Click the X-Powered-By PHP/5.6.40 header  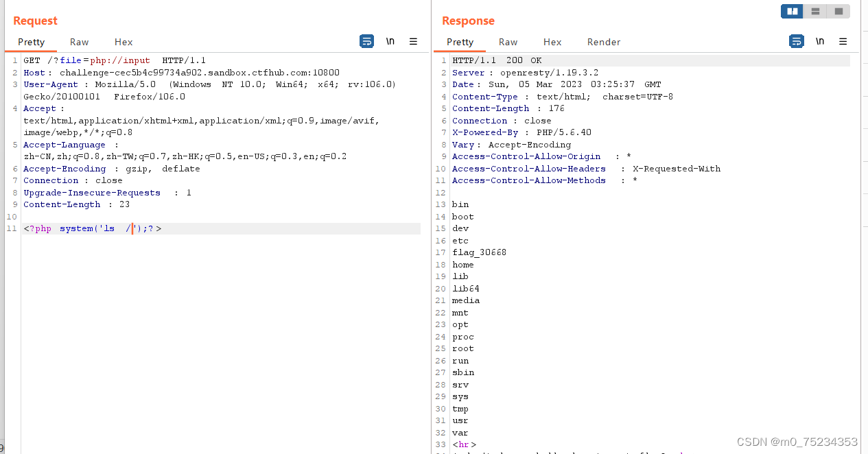tap(521, 132)
